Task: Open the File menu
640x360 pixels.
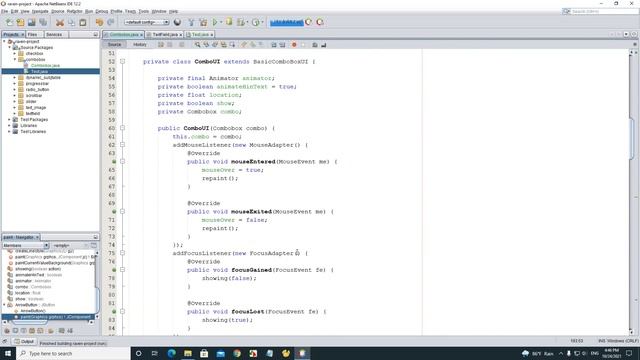Action: (x=4, y=11)
